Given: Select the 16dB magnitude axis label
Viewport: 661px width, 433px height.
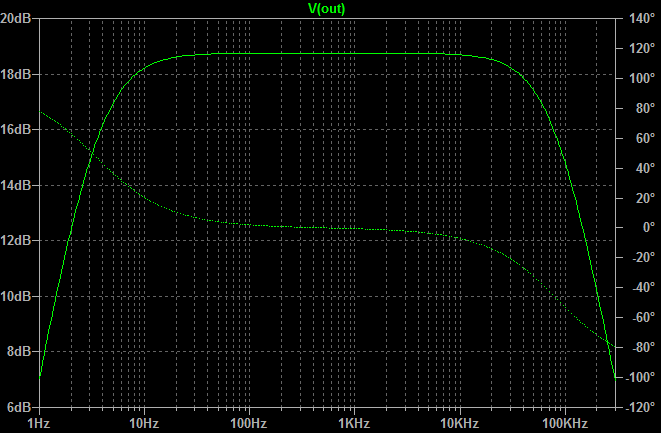Looking at the screenshot, I should click(x=16, y=129).
